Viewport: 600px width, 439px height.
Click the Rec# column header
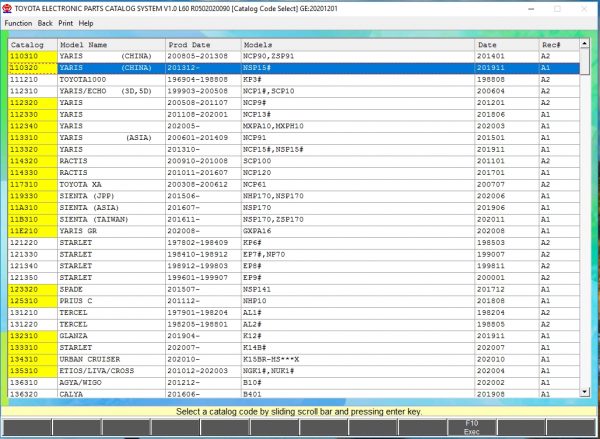[559, 45]
